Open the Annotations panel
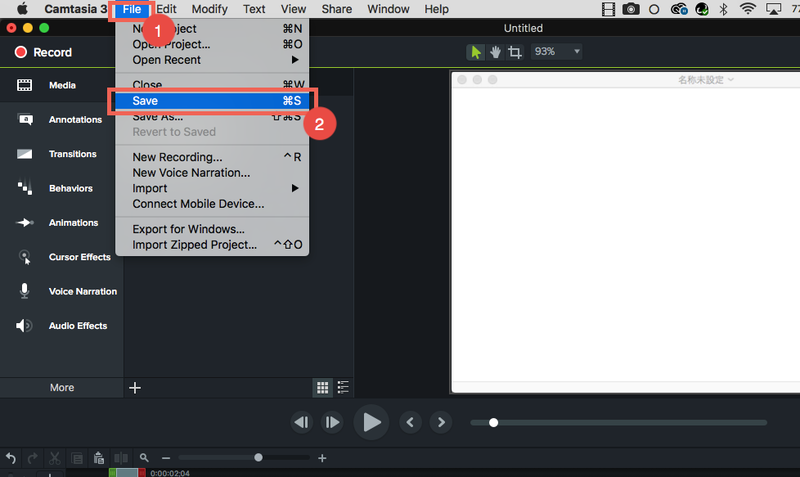800x477 pixels. click(x=61, y=119)
